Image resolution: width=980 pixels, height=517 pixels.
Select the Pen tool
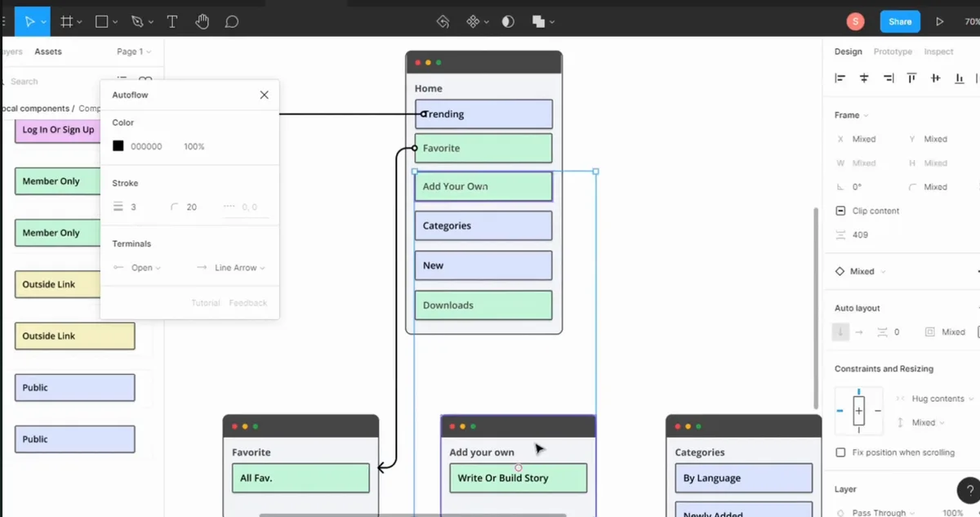tap(137, 22)
